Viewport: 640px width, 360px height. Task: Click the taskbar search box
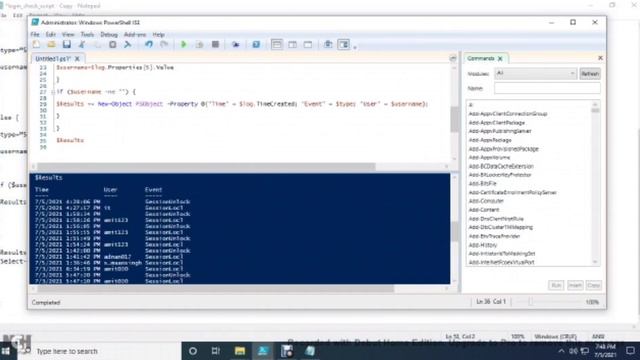[100, 351]
